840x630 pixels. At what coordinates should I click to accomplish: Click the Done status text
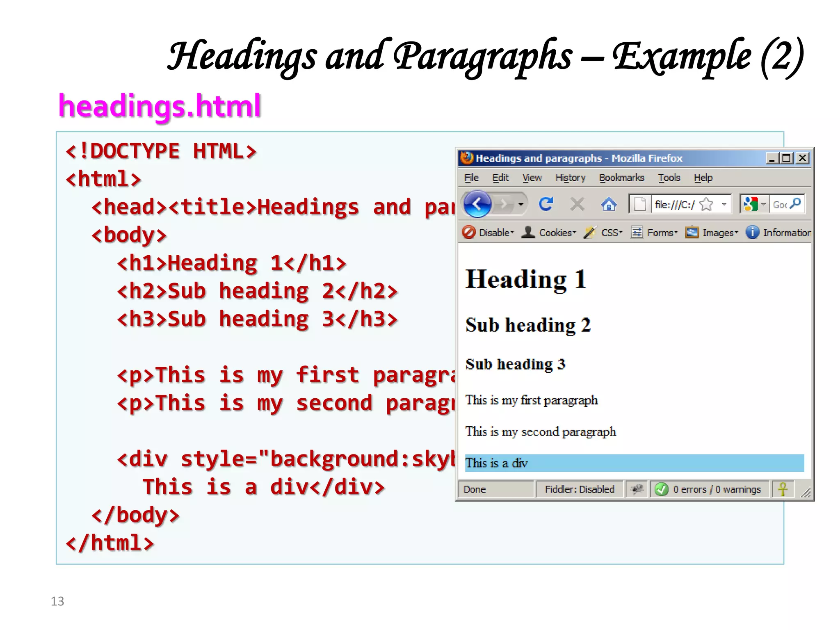(x=475, y=489)
